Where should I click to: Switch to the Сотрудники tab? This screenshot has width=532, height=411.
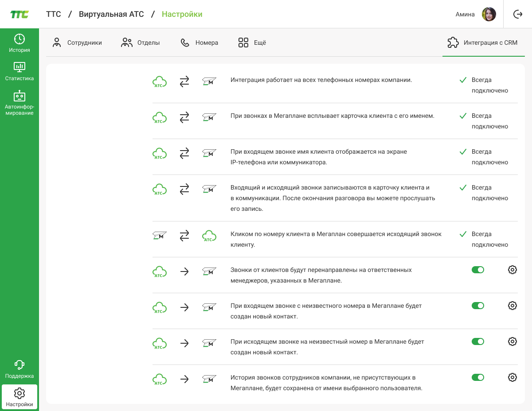77,43
